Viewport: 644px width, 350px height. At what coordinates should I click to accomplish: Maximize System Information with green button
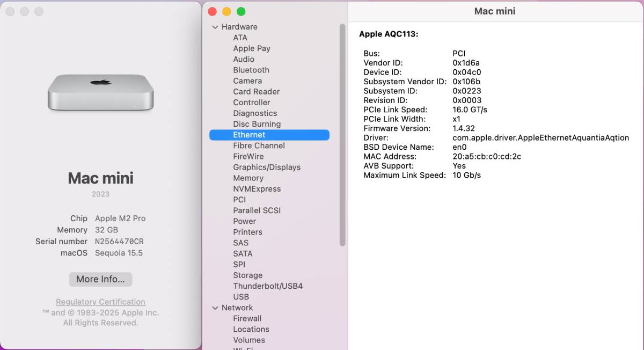[241, 11]
